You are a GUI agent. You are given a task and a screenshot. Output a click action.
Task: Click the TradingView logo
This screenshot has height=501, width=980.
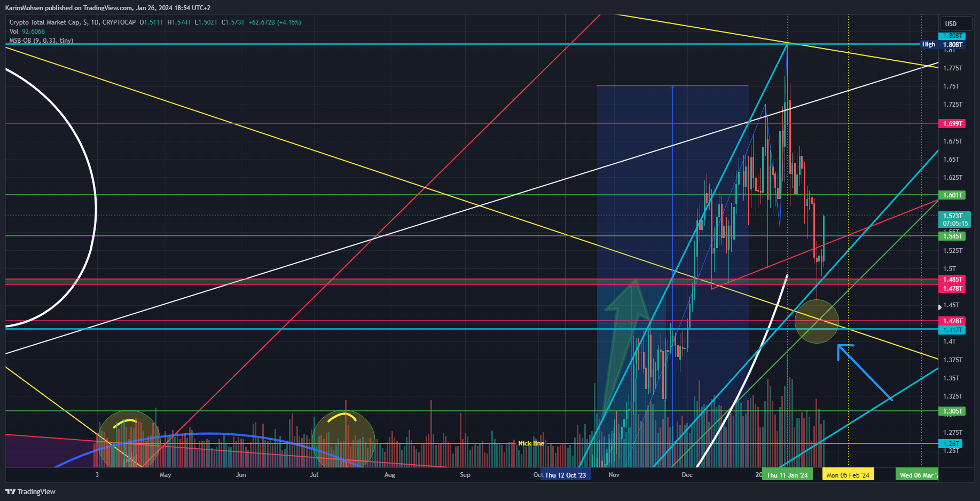tap(30, 491)
